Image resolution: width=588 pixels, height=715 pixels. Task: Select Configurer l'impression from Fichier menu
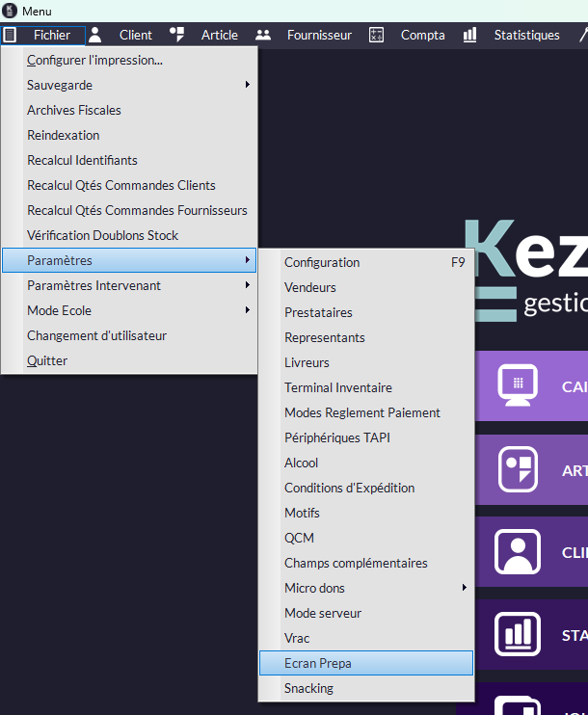tap(94, 60)
